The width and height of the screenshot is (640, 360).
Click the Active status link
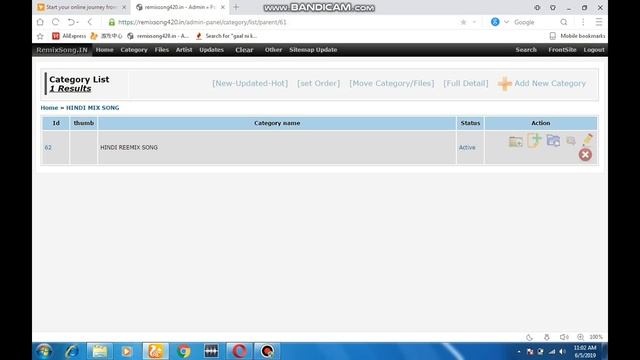coord(467,147)
